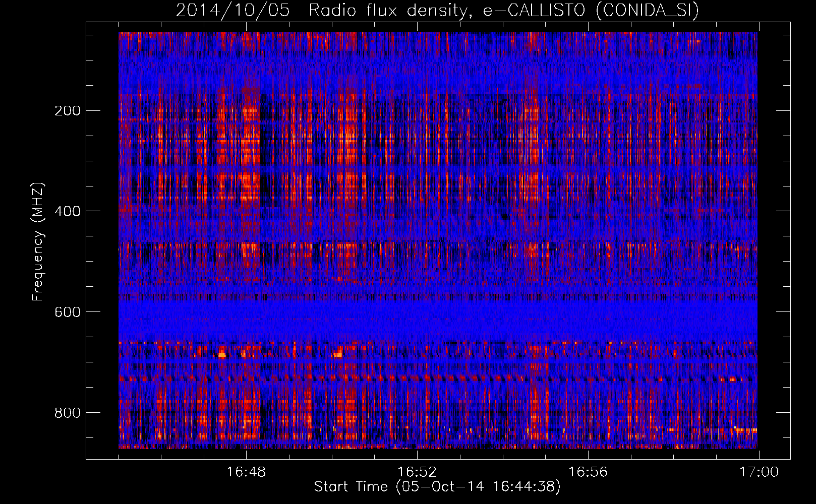This screenshot has height=504, width=816.
Task: Click the plot title 'Radio flux density, e-CALLISTO (CONIDA_SI)'
Action: tap(504, 11)
